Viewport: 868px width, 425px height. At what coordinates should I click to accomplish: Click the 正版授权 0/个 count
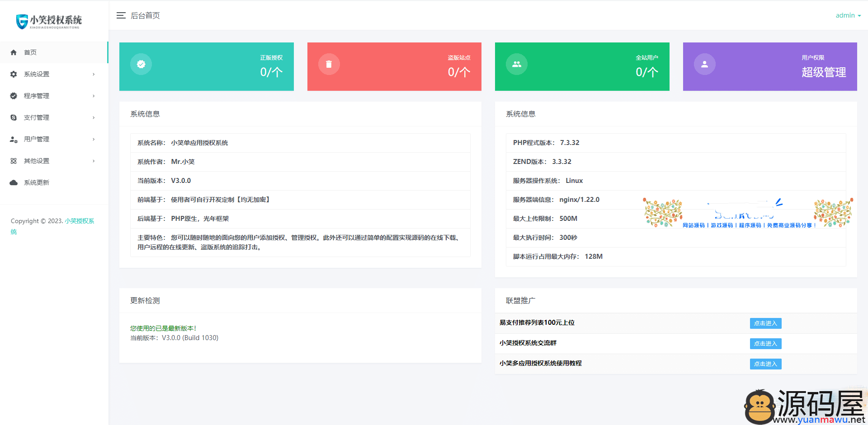271,72
